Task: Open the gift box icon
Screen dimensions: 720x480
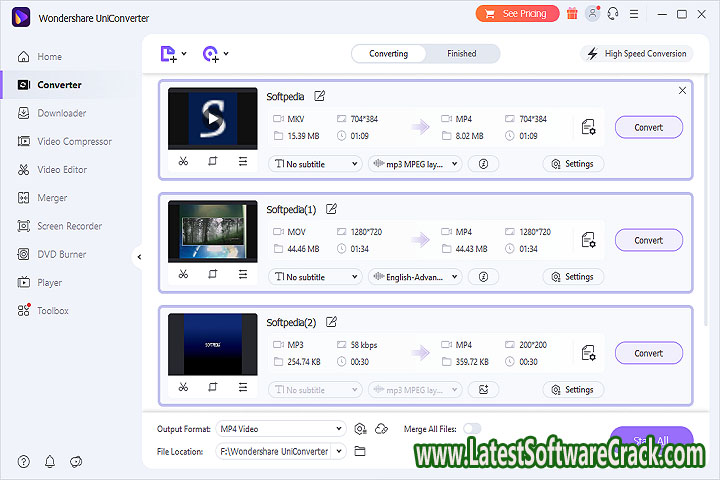Action: click(572, 14)
